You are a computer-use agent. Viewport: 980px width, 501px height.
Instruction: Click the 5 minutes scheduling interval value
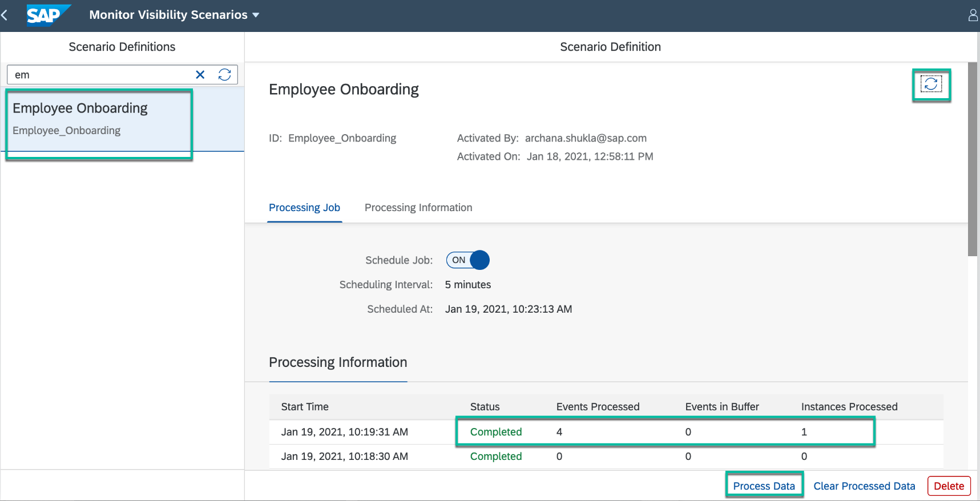[468, 285]
